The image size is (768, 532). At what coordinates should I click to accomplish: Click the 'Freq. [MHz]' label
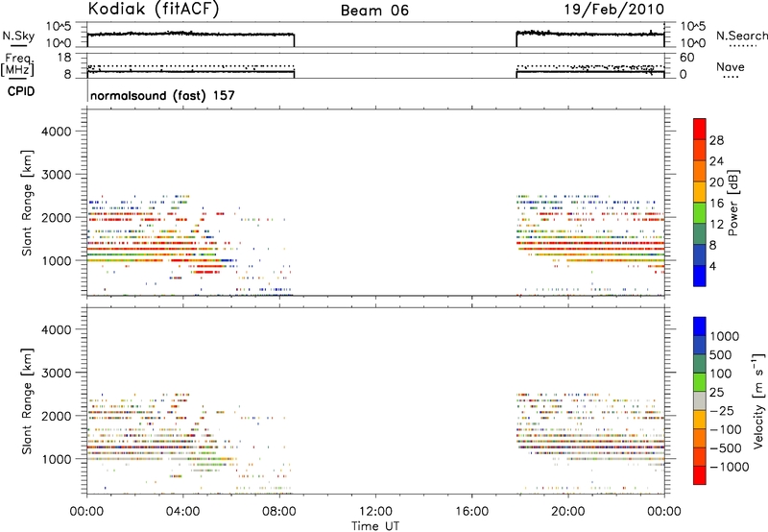(x=17, y=65)
